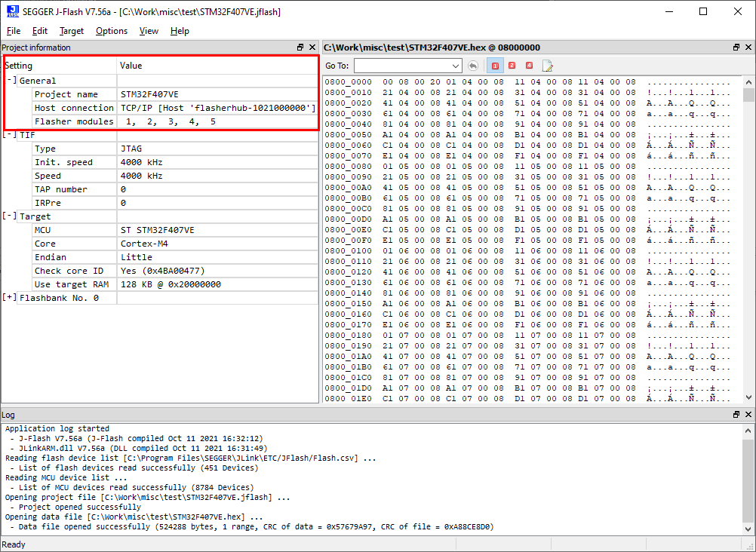Viewport: 756px width, 552px height.
Task: Open the Options menu
Action: [x=112, y=31]
